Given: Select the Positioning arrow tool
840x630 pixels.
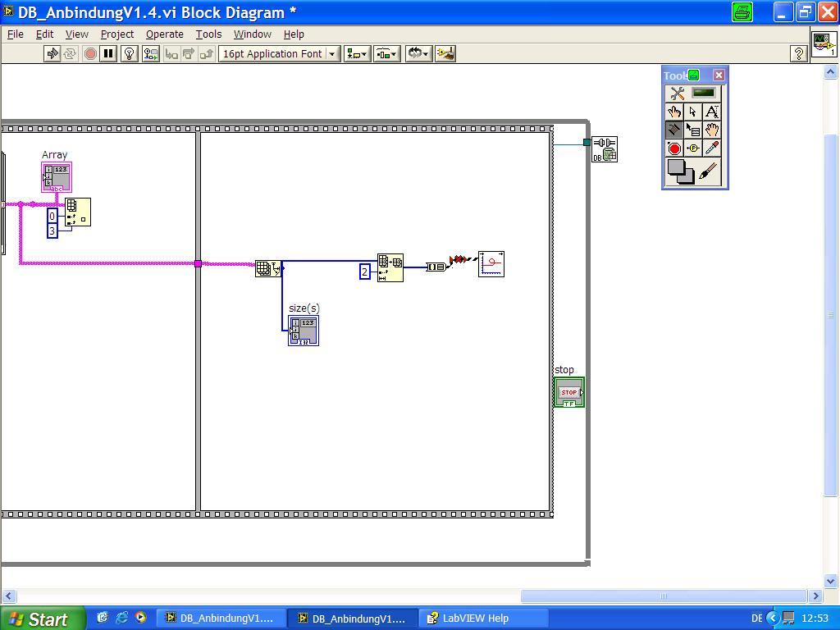Looking at the screenshot, I should 693,112.
